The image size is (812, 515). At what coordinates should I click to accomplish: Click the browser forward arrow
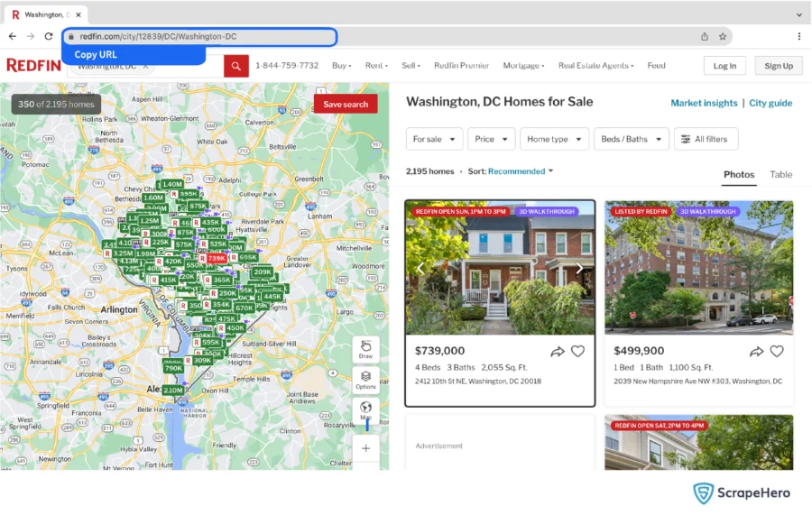tap(31, 36)
